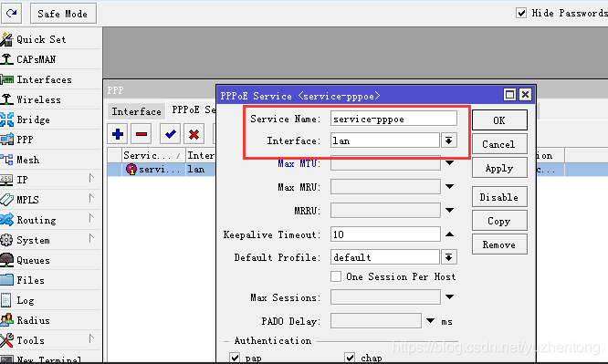The width and height of the screenshot is (608, 364).
Task: Open the Files sidebar item
Action: click(30, 280)
